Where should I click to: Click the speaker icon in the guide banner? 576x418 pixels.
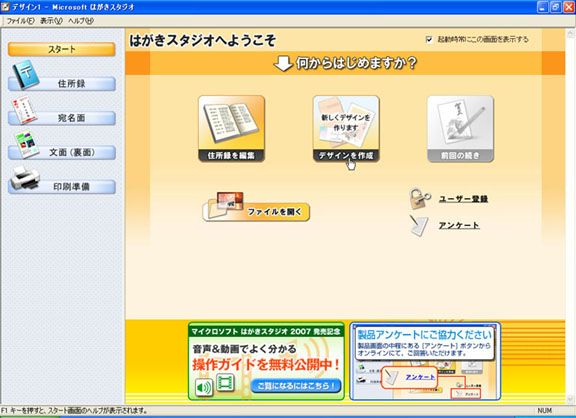pos(204,387)
